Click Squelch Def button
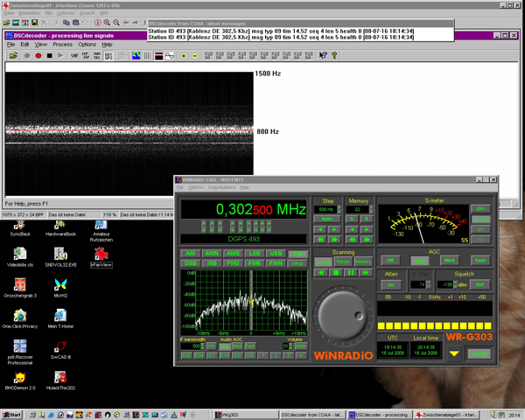525x420 pixels. (x=479, y=284)
